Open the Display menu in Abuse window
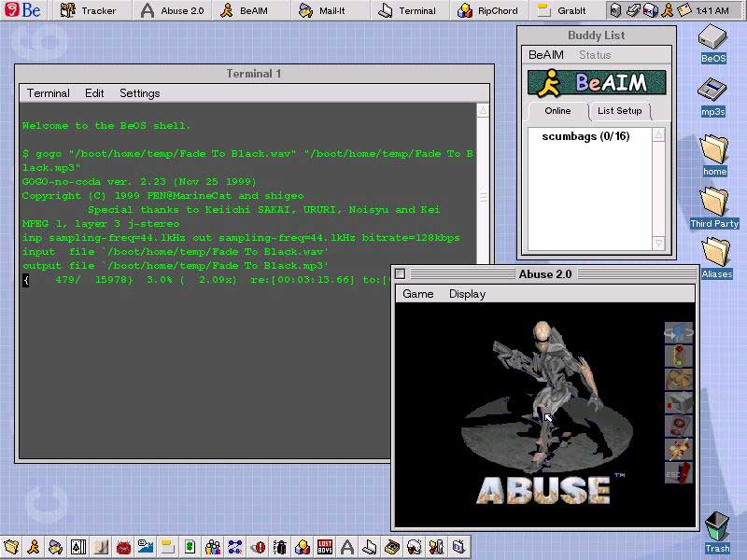 pos(468,294)
